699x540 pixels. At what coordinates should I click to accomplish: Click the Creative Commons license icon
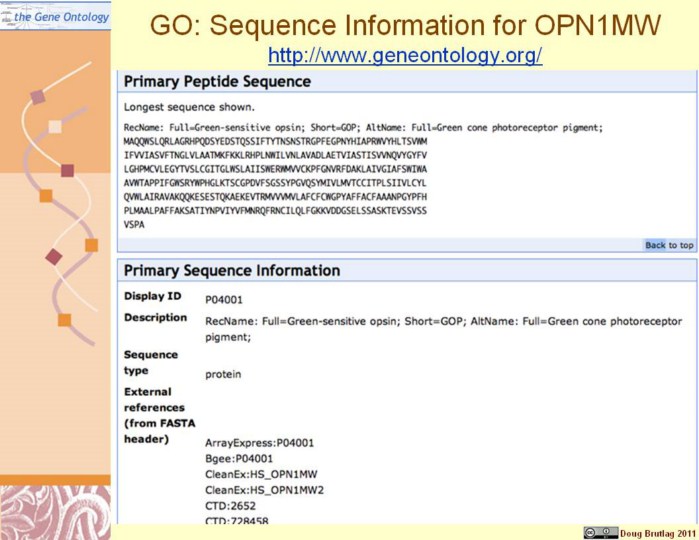tap(600, 532)
